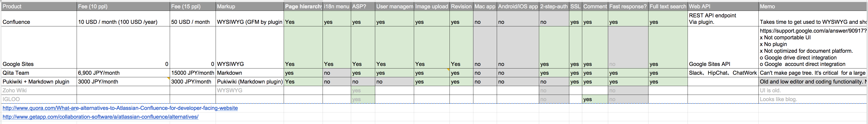Screen dimensions: 868x124
Task: Open the getapp.com Confluence alternatives link
Action: (101, 117)
